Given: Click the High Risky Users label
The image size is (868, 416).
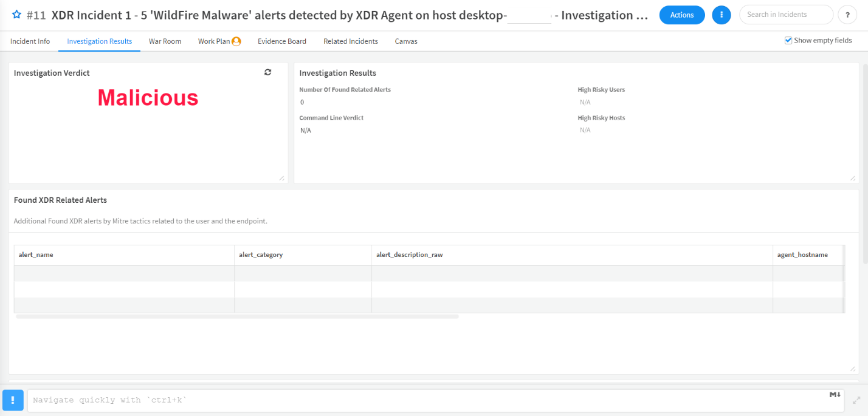Looking at the screenshot, I should (601, 89).
